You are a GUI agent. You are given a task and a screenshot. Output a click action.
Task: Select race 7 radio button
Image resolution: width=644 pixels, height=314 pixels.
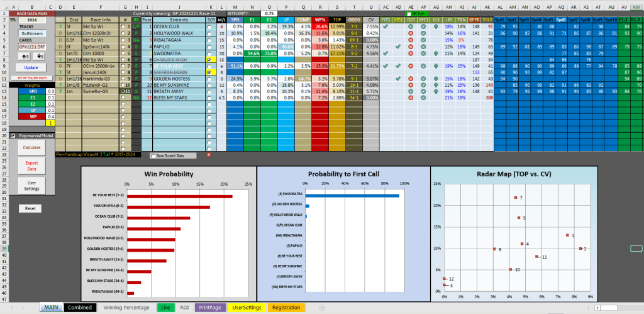coord(123,65)
